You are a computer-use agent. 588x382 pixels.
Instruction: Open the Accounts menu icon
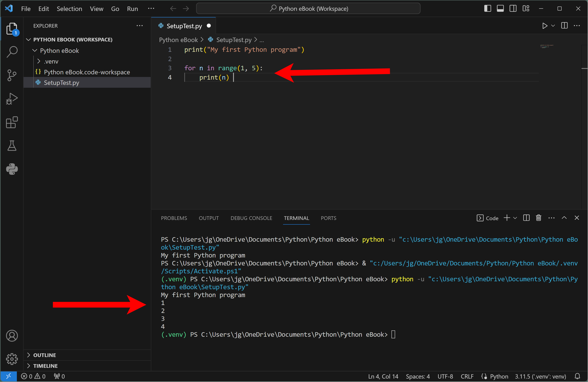coord(12,336)
